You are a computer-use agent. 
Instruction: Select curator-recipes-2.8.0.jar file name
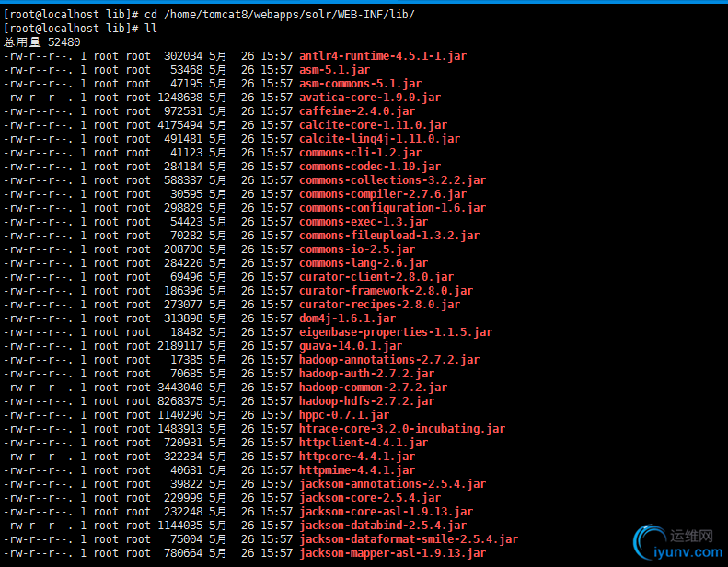(x=379, y=305)
